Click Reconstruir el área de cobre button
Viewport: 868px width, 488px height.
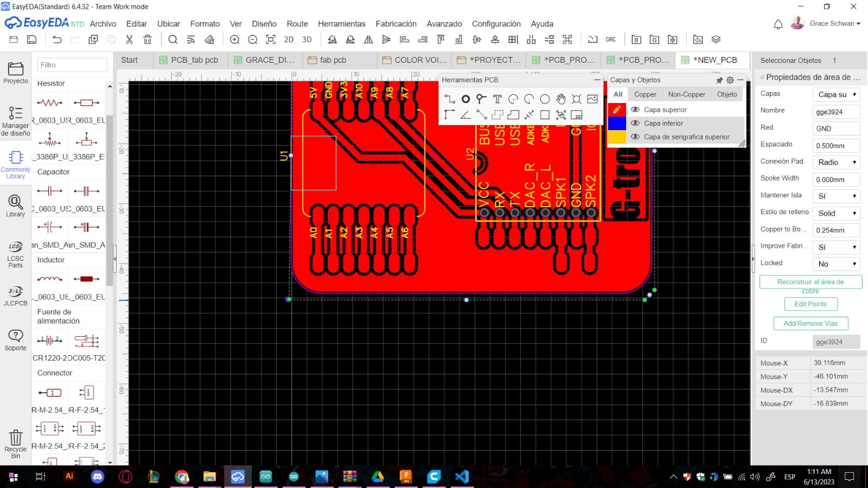pos(810,282)
